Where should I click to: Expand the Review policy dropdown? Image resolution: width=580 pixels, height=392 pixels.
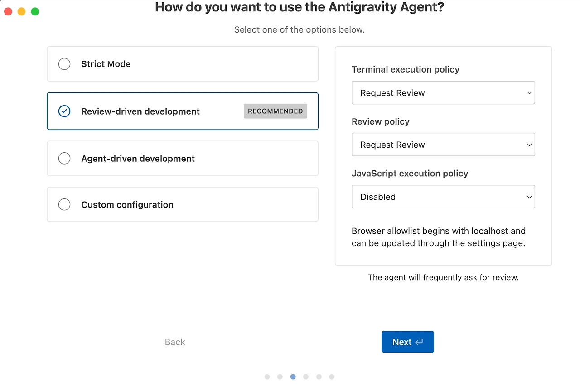[443, 145]
